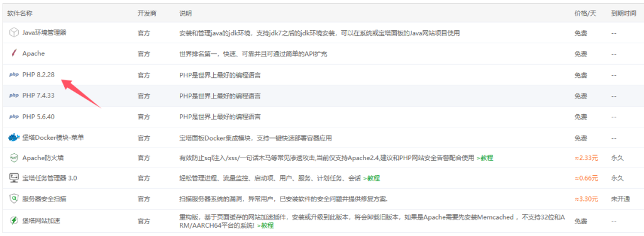Click 官方 in the Apache row
The height and width of the screenshot is (236, 644).
point(144,54)
